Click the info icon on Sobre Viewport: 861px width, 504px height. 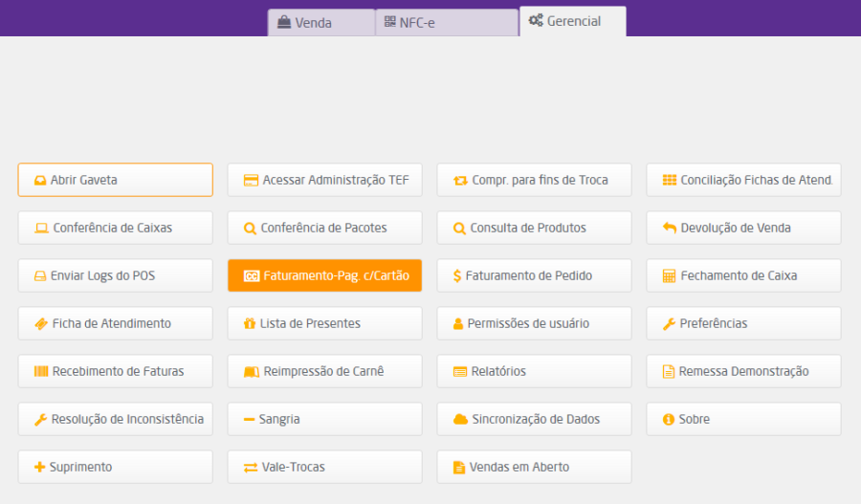click(668, 419)
